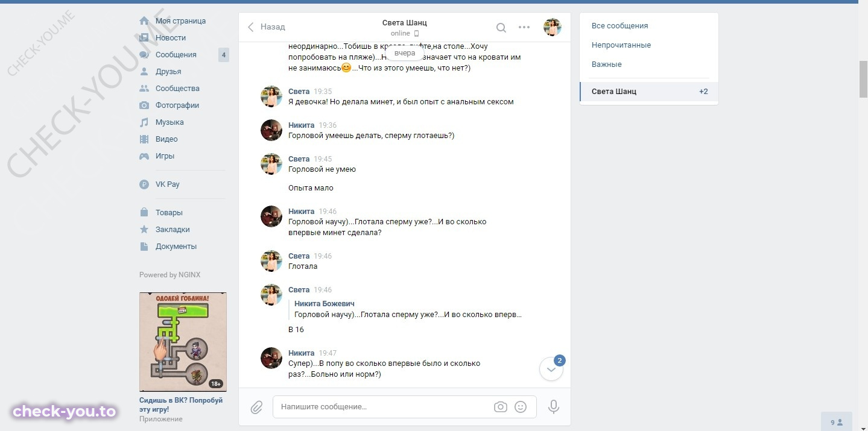This screenshot has width=868, height=431.
Task: Jump to latest messages with down-arrow button
Action: [x=551, y=369]
